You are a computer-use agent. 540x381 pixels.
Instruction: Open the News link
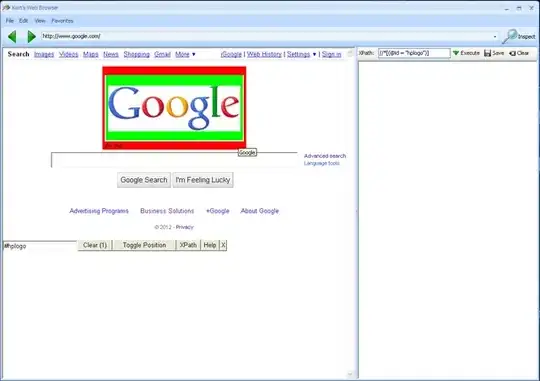tap(111, 54)
